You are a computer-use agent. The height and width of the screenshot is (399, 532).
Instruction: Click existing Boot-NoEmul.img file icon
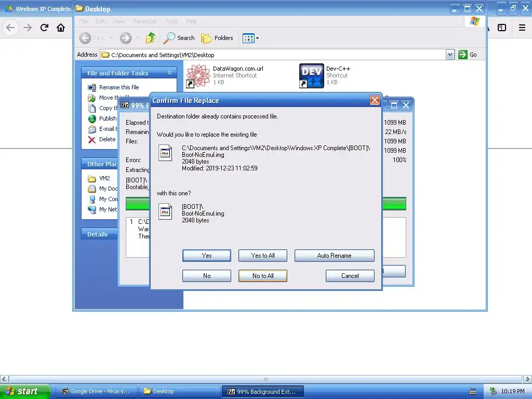coord(165,153)
